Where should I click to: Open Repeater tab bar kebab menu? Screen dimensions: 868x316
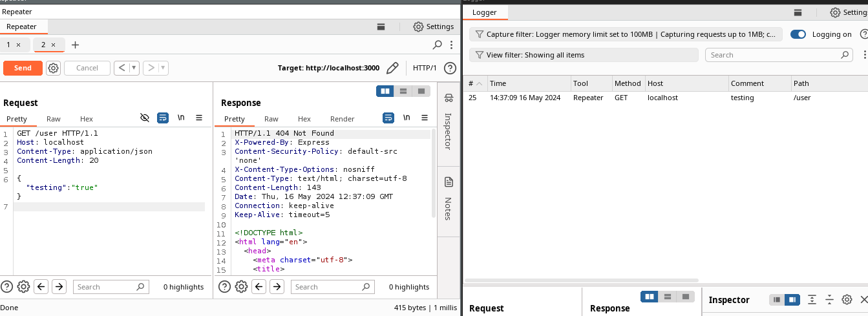coord(451,45)
